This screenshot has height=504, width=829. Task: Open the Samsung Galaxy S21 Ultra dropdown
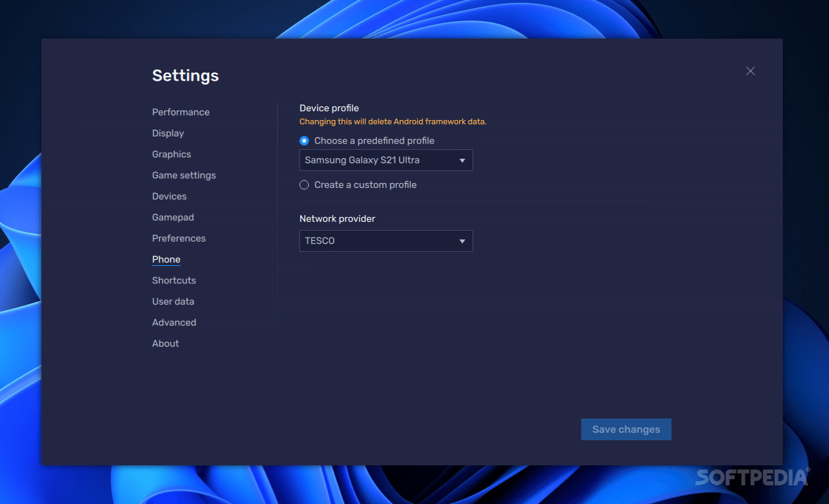pyautogui.click(x=386, y=160)
